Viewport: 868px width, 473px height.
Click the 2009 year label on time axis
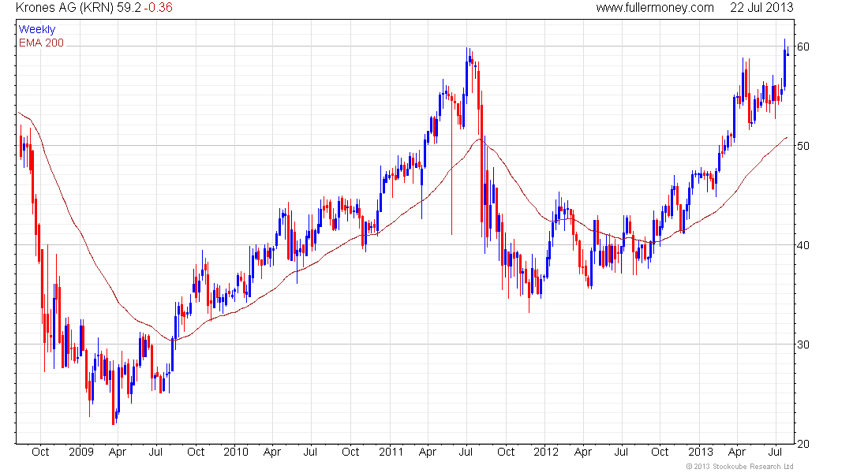click(x=80, y=452)
